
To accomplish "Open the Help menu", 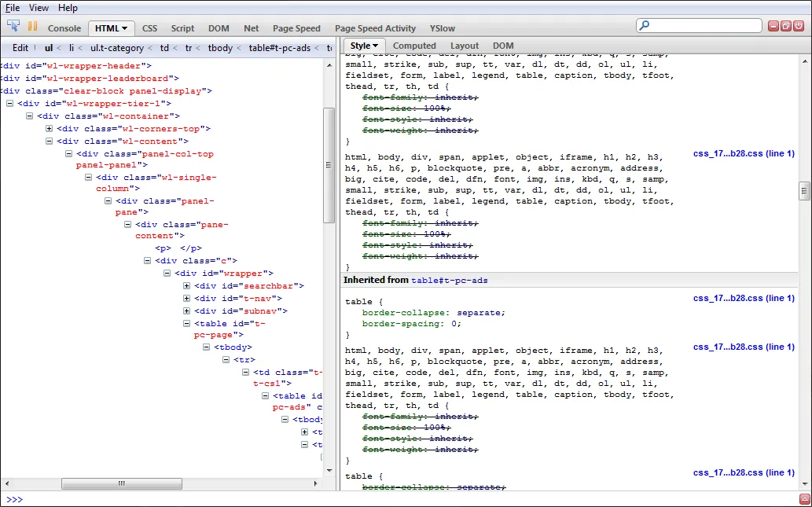I will pos(68,8).
